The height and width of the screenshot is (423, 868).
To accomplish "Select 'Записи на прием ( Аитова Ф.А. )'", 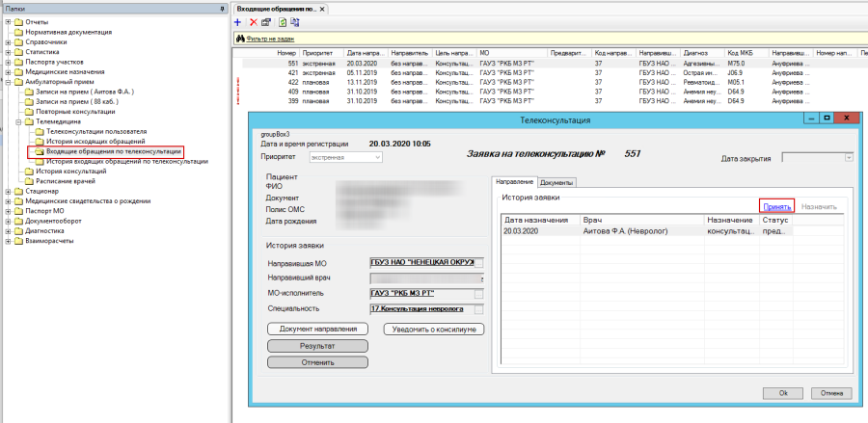I will (x=85, y=92).
